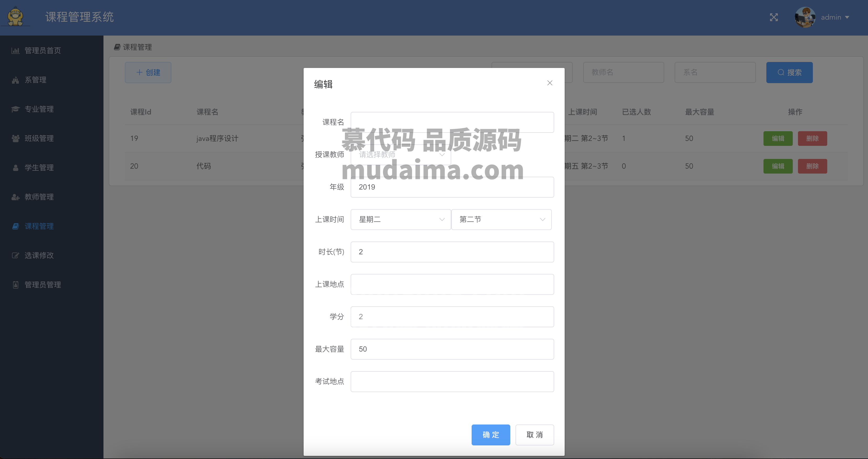Viewport: 868px width, 459px height.
Task: Click the 学分 input field
Action: click(452, 317)
